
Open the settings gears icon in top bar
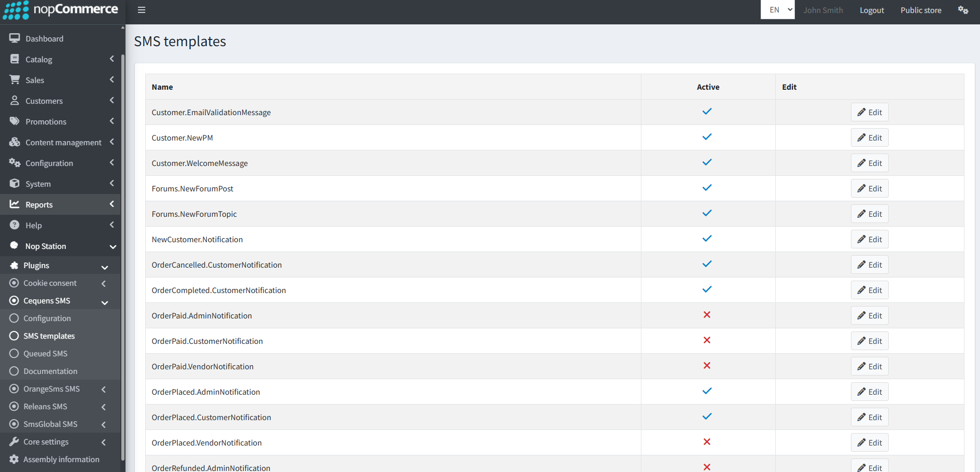[x=963, y=10]
